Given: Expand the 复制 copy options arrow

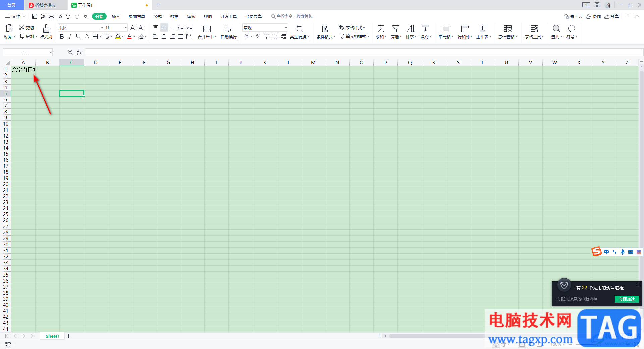Looking at the screenshot, I should (x=36, y=37).
